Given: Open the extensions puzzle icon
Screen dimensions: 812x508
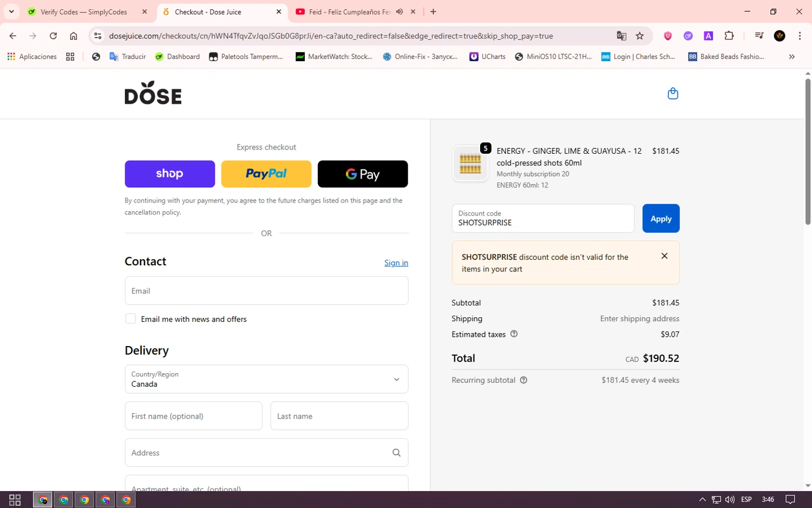Looking at the screenshot, I should point(729,36).
